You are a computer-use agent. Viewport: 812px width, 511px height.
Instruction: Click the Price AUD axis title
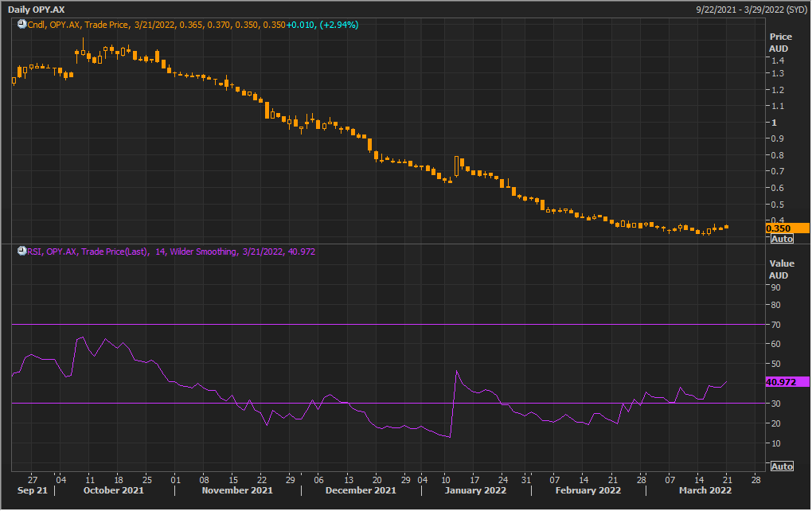(780, 42)
